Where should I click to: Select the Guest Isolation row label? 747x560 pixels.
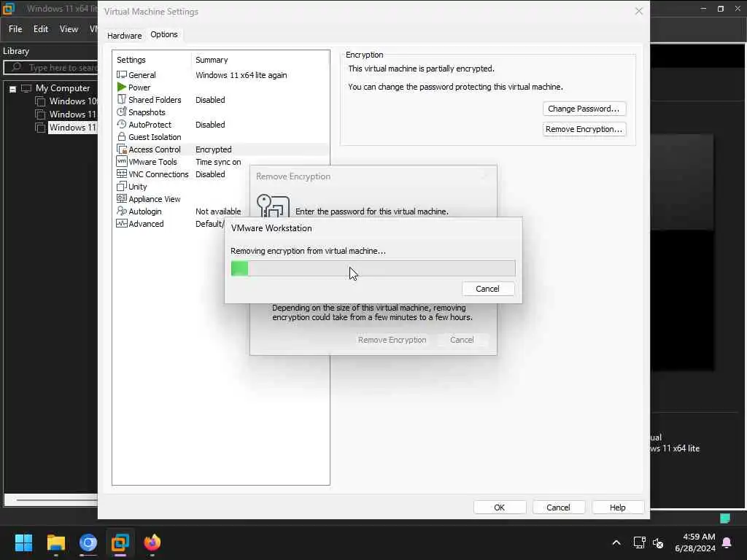coord(155,136)
